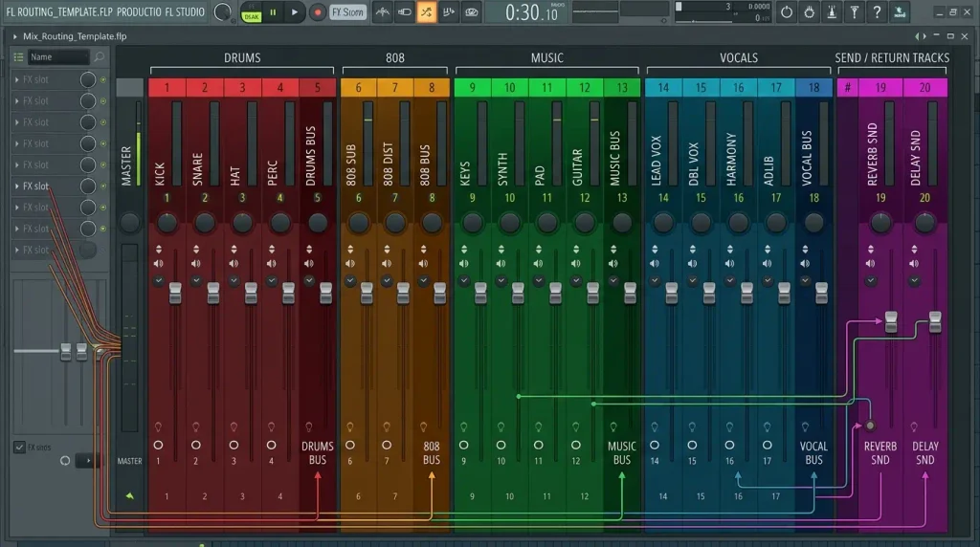Expand the third FX slot arrow
Image resolution: width=980 pixels, height=547 pixels.
(17, 122)
